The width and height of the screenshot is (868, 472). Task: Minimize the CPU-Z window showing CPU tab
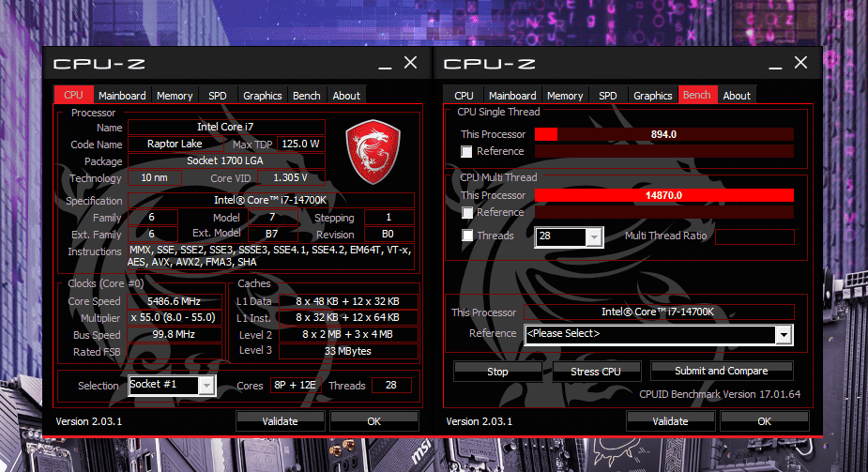click(x=386, y=65)
